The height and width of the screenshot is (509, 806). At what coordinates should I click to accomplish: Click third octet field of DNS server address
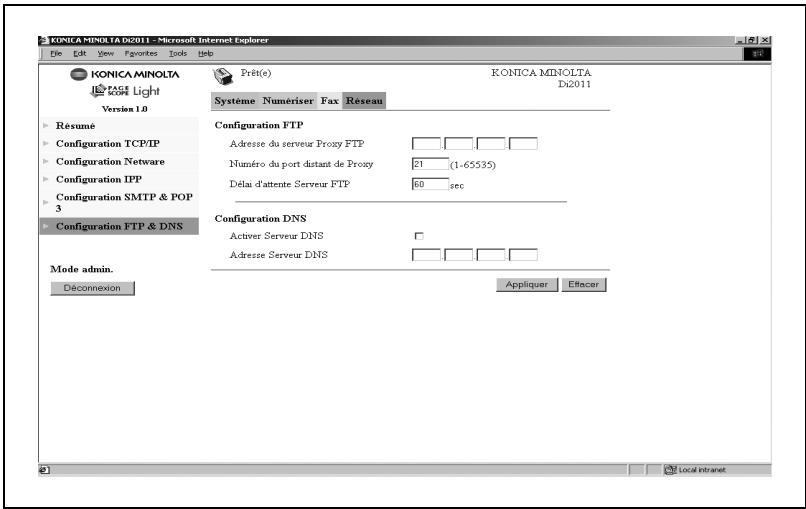click(491, 254)
